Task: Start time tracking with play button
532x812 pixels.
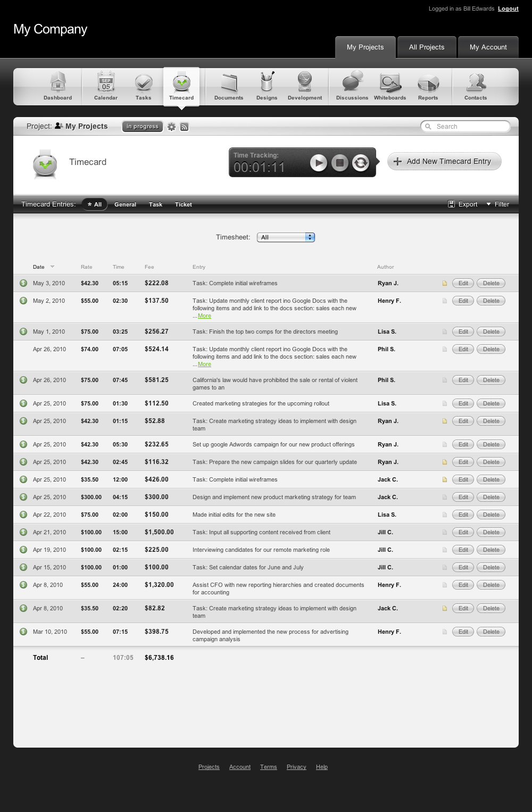Action: tap(319, 163)
